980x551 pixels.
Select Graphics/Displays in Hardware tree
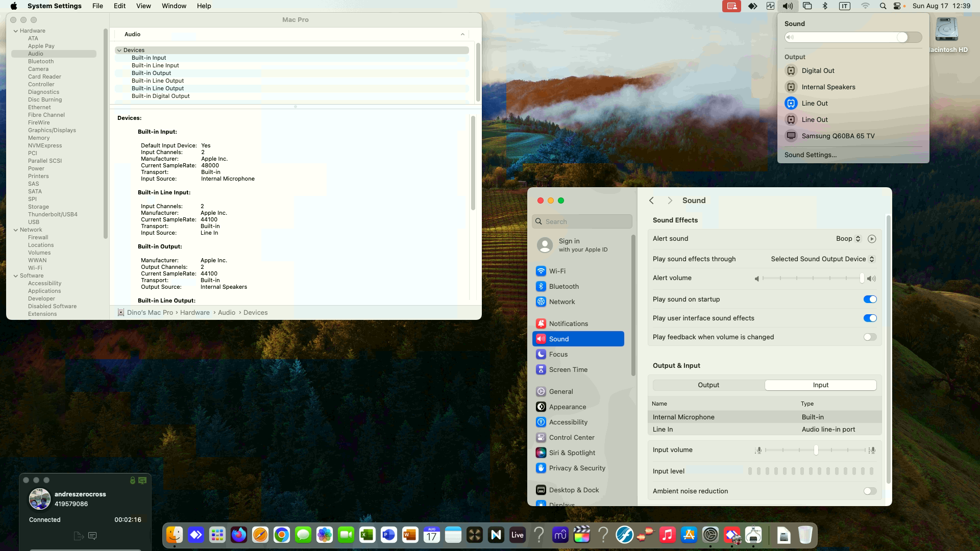(52, 131)
